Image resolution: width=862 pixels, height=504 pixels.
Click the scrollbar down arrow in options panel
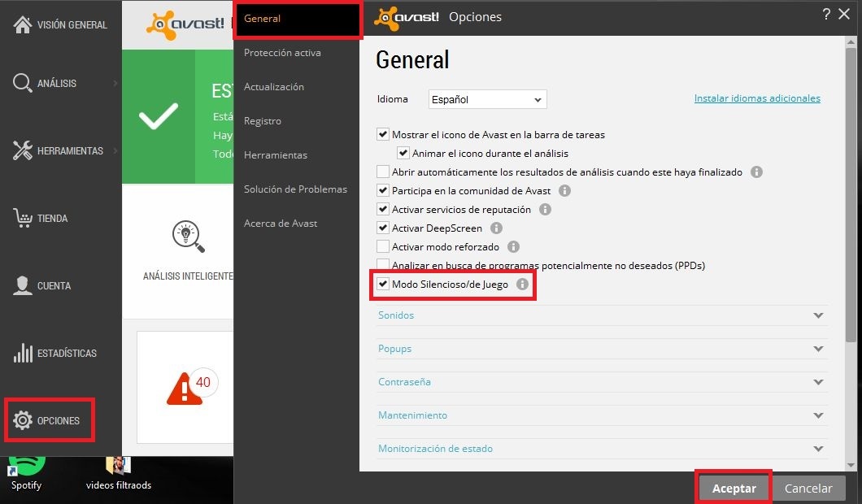click(x=851, y=465)
